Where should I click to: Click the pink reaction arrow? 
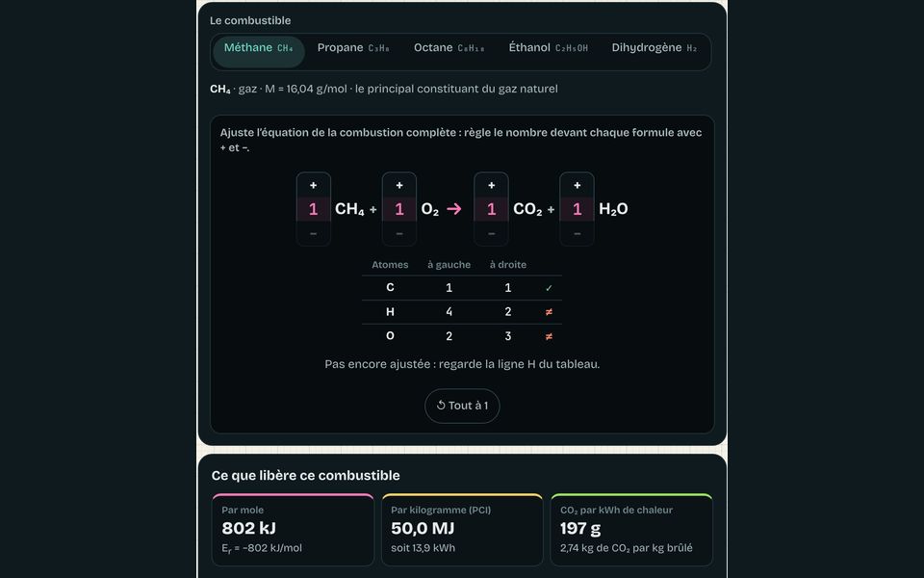pos(454,209)
